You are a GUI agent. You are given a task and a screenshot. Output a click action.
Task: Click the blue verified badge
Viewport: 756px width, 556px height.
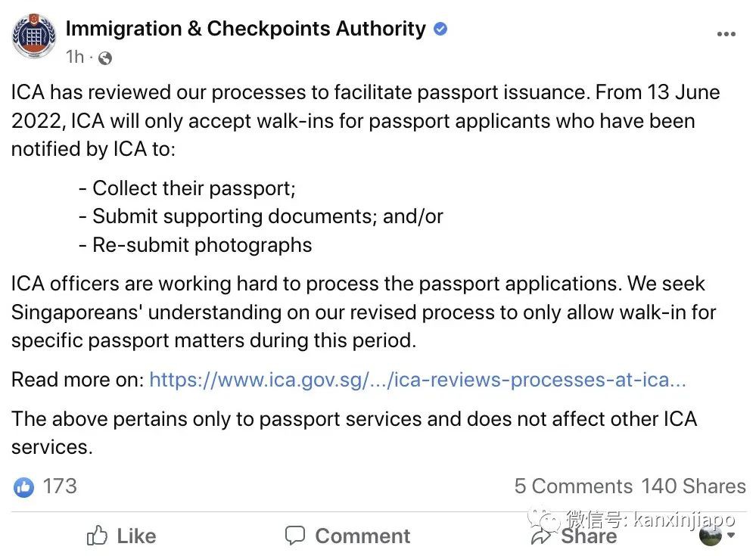pyautogui.click(x=440, y=30)
